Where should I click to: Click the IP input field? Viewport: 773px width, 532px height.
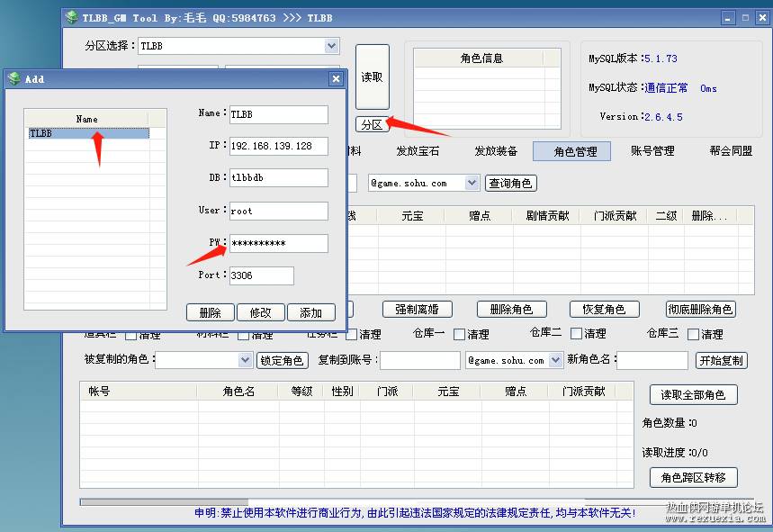point(279,146)
